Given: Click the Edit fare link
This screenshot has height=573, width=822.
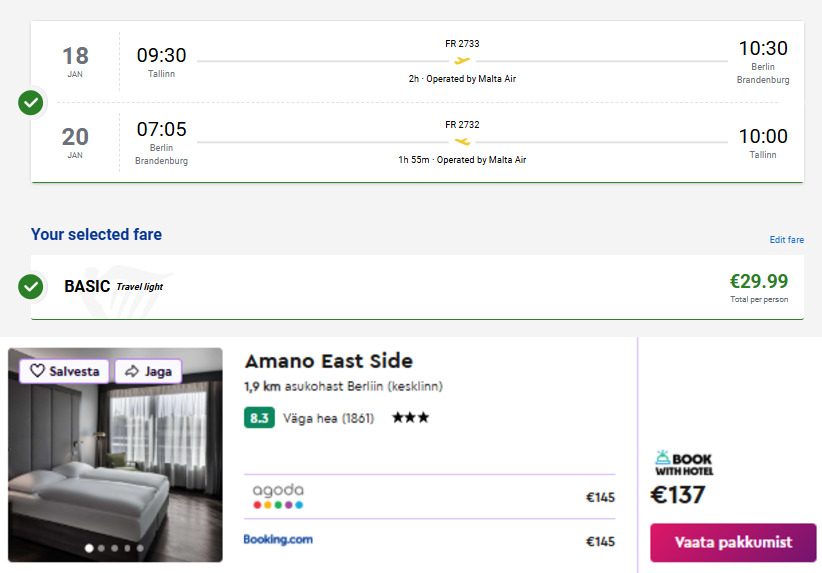Looking at the screenshot, I should pos(786,240).
